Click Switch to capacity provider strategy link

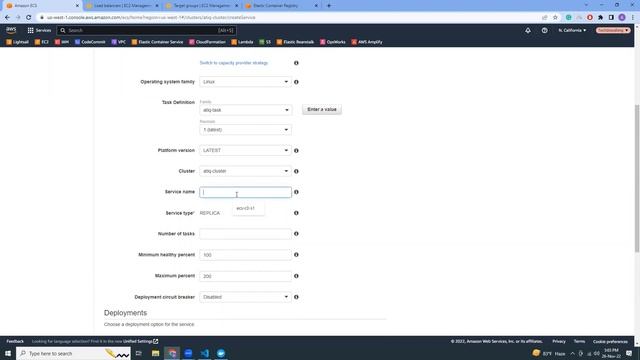click(x=234, y=63)
